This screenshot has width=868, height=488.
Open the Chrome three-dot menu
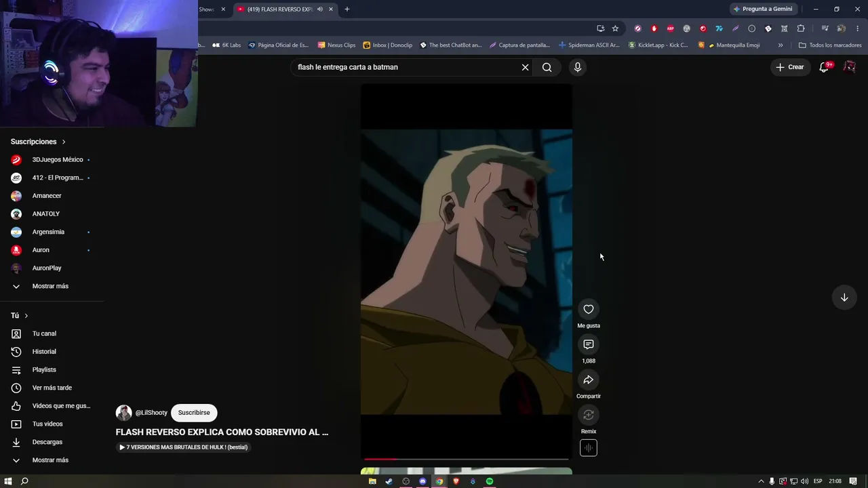859,28
